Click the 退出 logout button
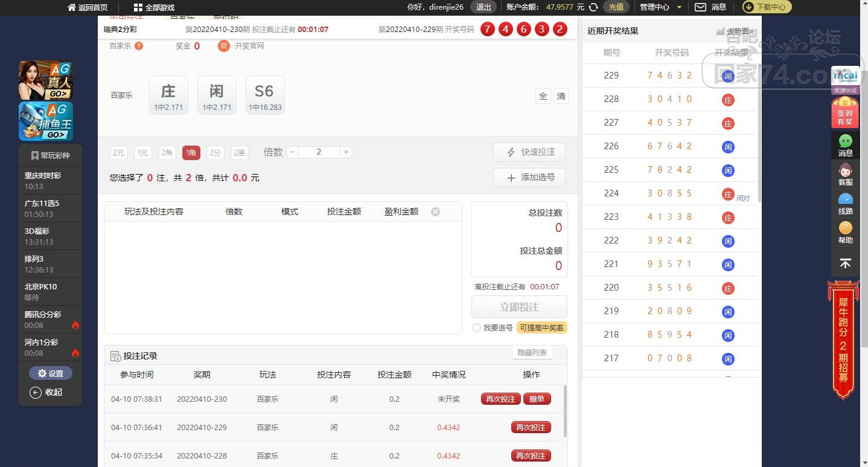 tap(483, 7)
